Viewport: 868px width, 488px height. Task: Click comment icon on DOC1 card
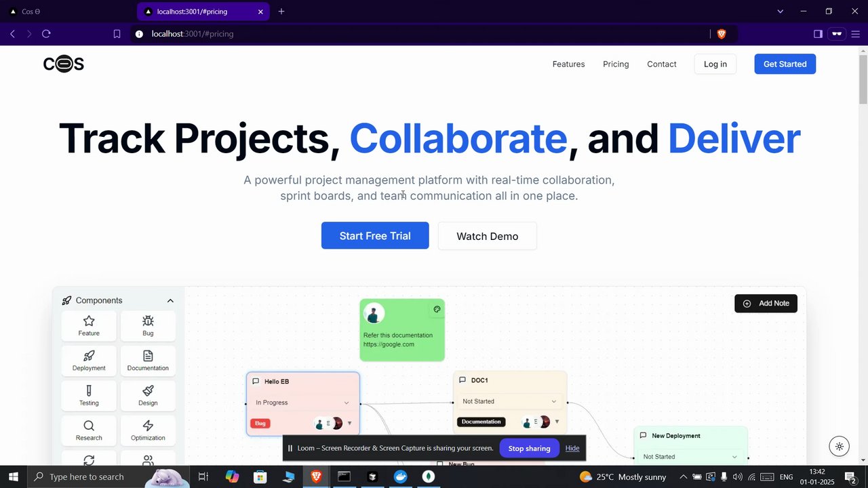click(462, 380)
